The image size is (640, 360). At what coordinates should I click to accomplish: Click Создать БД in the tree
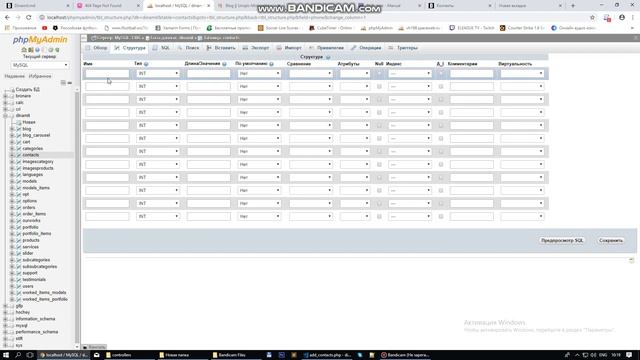(28, 89)
